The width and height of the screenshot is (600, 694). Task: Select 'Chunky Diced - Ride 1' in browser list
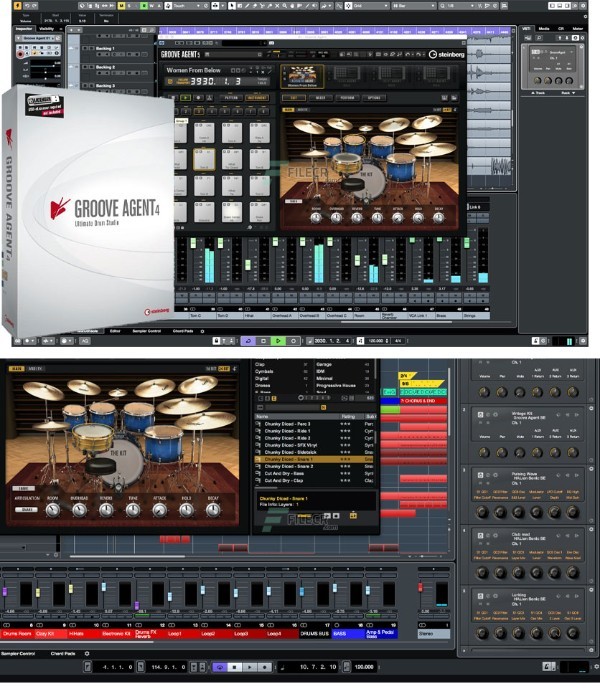315,431
